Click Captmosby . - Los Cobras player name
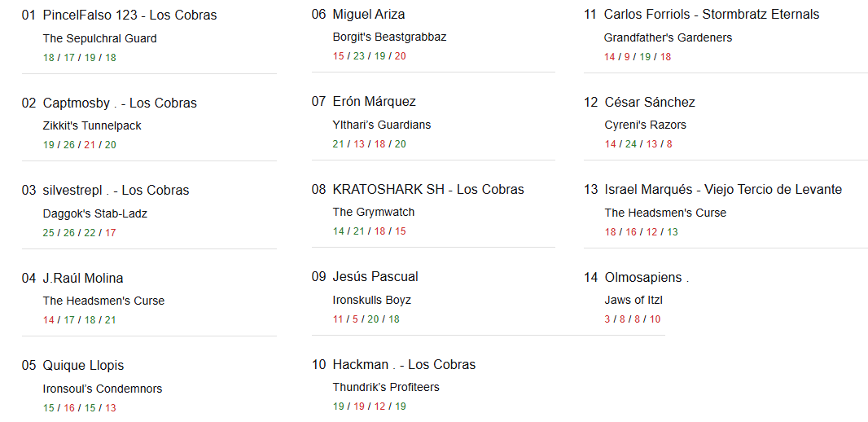This screenshot has height=422, width=868. tap(120, 103)
